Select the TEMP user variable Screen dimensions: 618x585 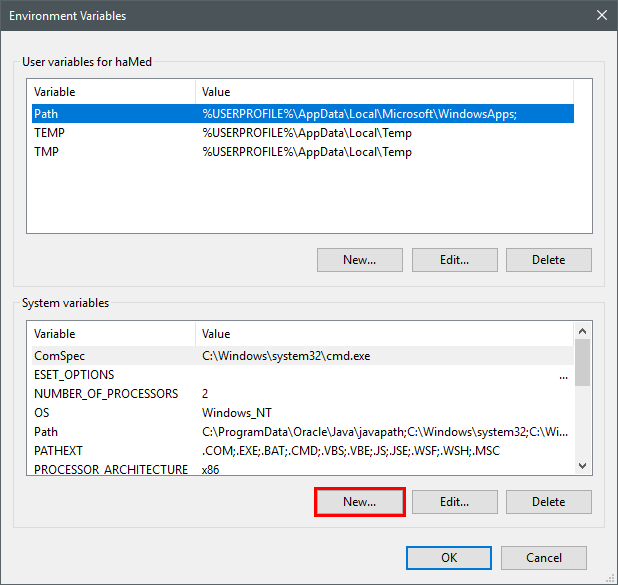pyautogui.click(x=303, y=133)
